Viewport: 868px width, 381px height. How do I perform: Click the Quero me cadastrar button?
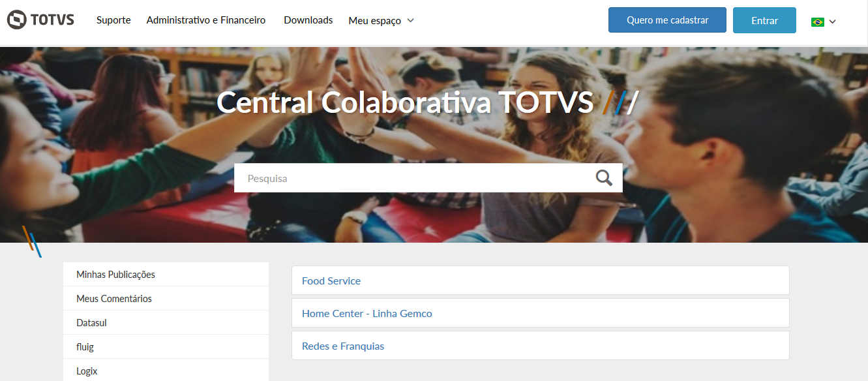point(667,20)
